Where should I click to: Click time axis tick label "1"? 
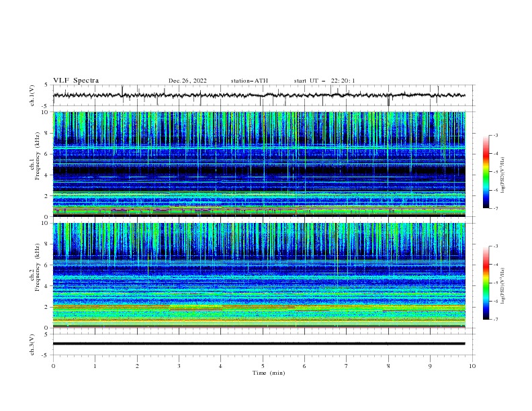point(95,366)
